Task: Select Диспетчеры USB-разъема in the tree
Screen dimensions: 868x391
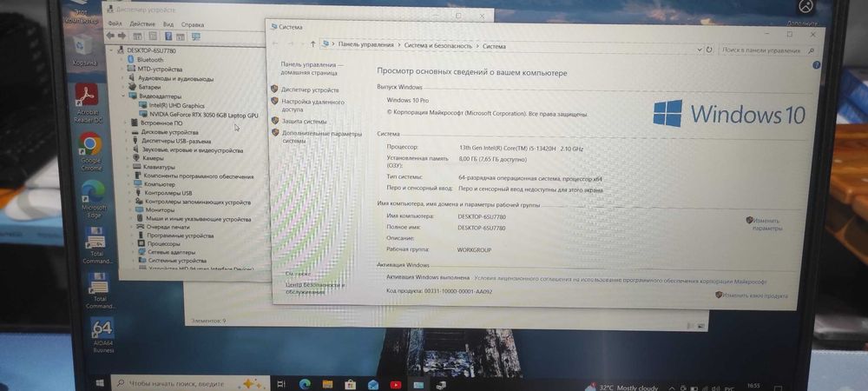Action: [176, 142]
